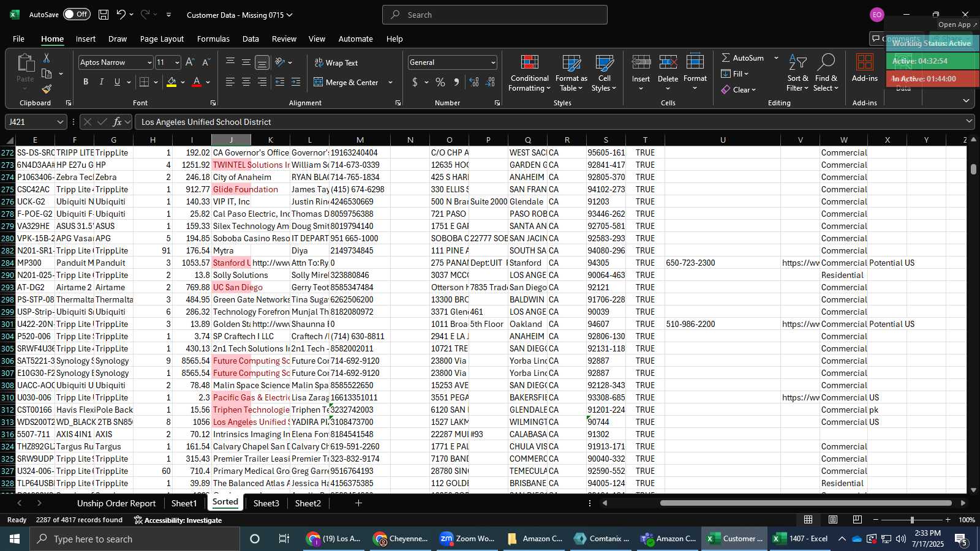This screenshot has height=551, width=980.
Task: Click Delete cells icon
Action: [668, 62]
